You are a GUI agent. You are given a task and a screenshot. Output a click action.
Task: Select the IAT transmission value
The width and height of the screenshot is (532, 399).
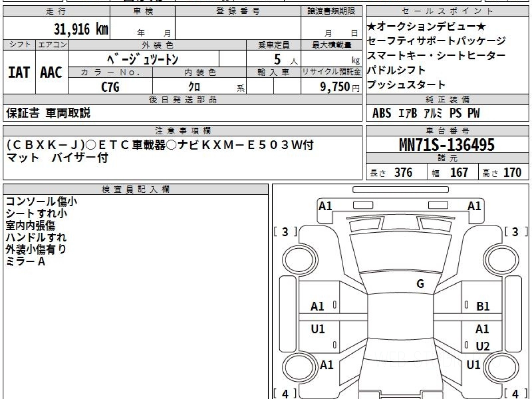(19, 72)
